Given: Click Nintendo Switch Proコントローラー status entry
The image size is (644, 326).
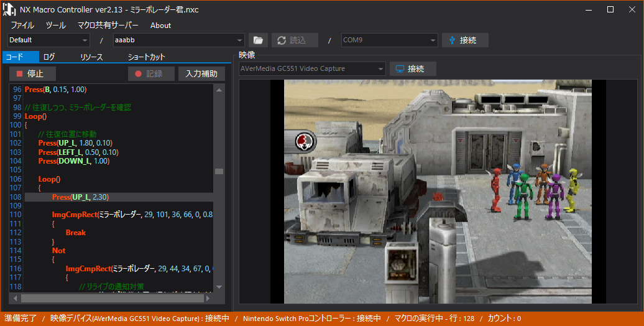Looking at the screenshot, I should [311, 319].
